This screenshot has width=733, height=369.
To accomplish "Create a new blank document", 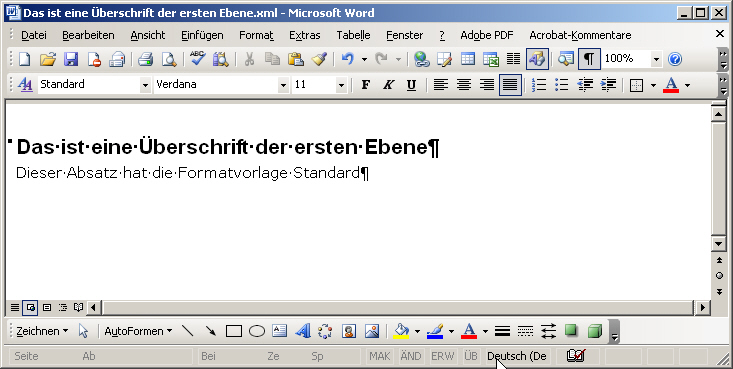I will (24, 59).
